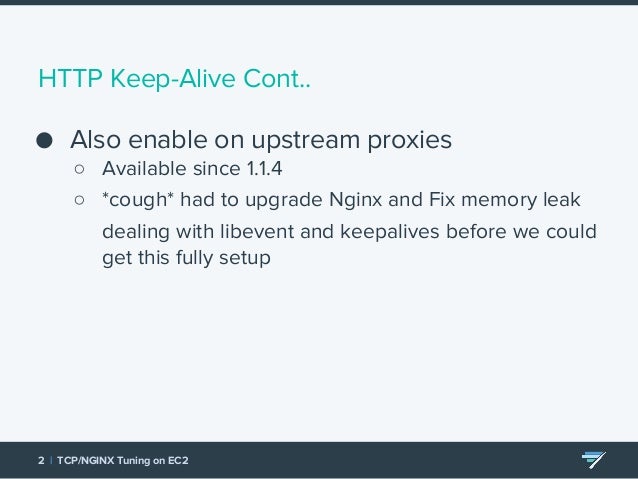638x479 pixels.
Task: Select the HTTP Keep-Alive Cont.. title
Action: coord(174,79)
